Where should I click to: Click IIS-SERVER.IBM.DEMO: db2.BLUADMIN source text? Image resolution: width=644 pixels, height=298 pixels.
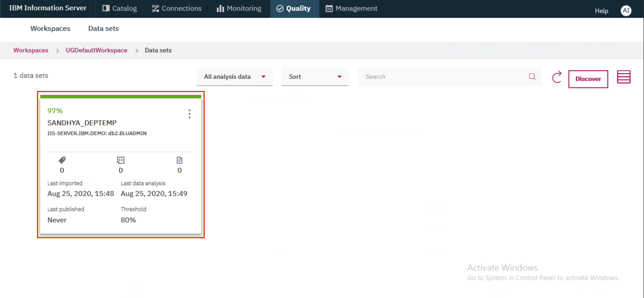(x=97, y=133)
